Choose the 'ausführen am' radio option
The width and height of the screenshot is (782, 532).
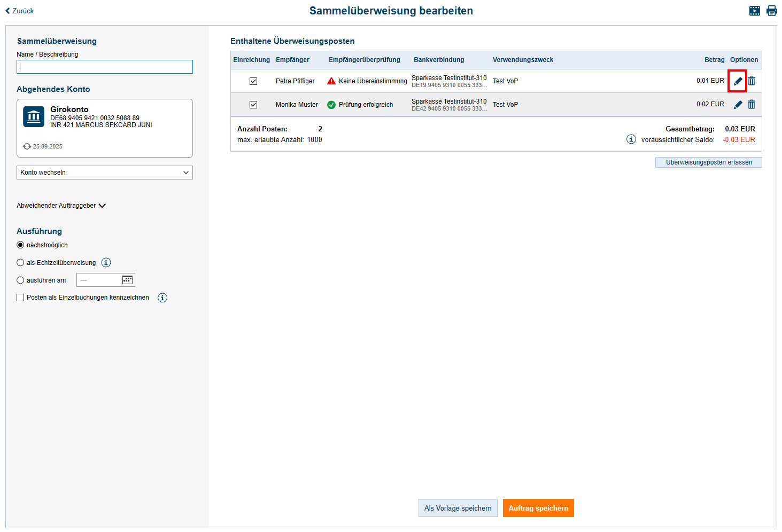click(20, 280)
